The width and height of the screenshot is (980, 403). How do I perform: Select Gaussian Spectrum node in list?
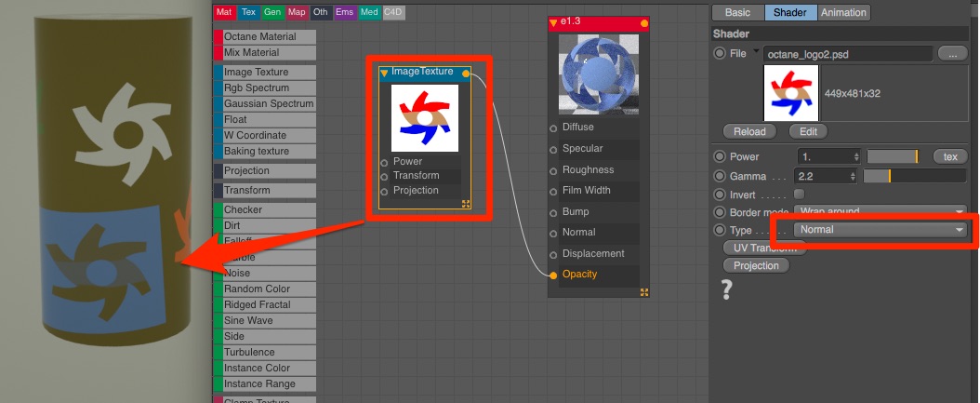[x=265, y=103]
